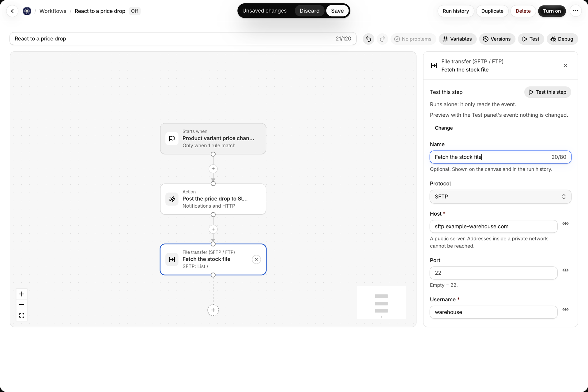
Task: Open the Protocol SFTP dropdown
Action: tap(500, 197)
